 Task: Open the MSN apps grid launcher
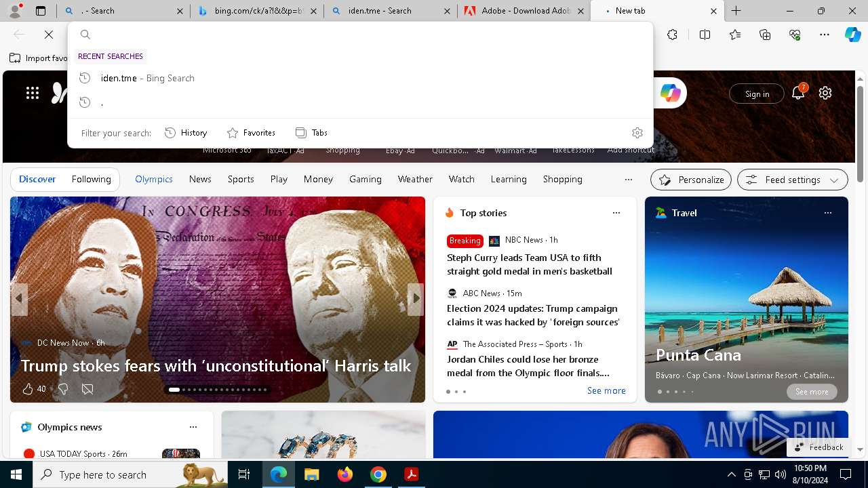33,93
